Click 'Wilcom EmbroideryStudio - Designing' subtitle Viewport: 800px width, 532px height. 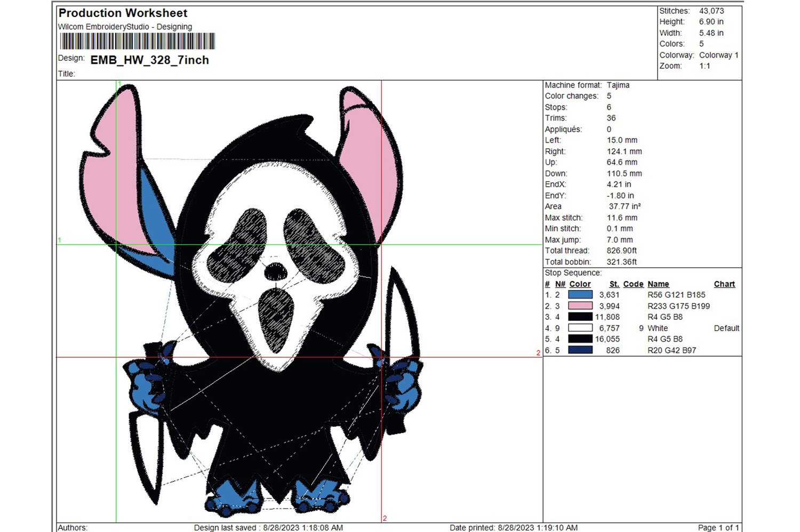click(125, 27)
